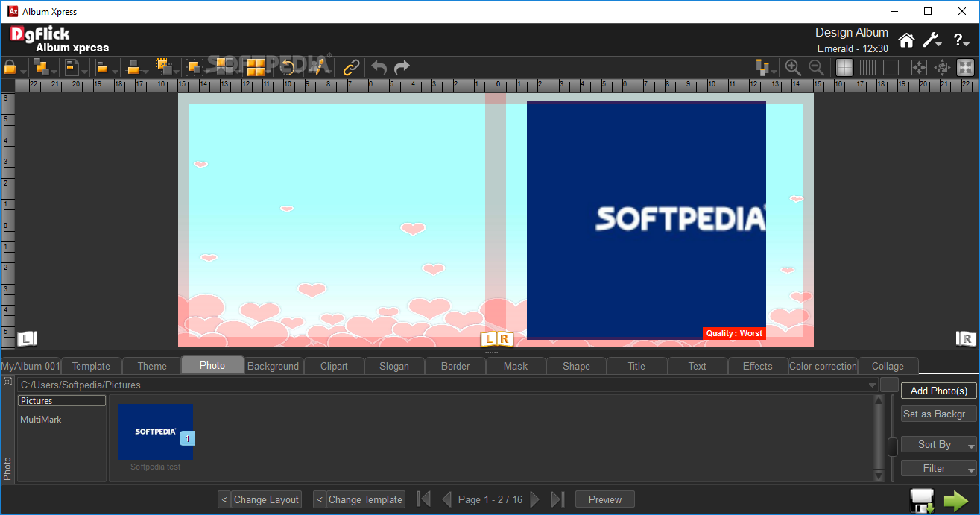Open the dotted selection group tool
980x515 pixels.
(x=165, y=67)
